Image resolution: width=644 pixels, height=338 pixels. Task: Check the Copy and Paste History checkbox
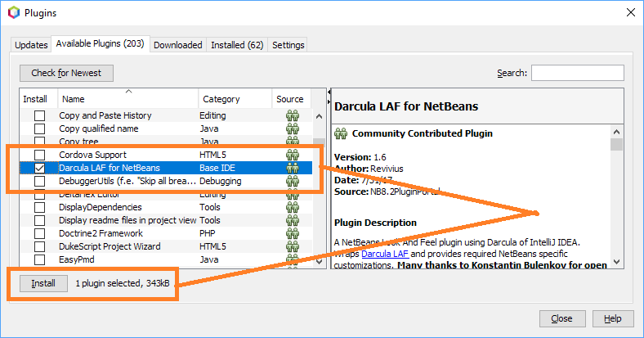39,115
